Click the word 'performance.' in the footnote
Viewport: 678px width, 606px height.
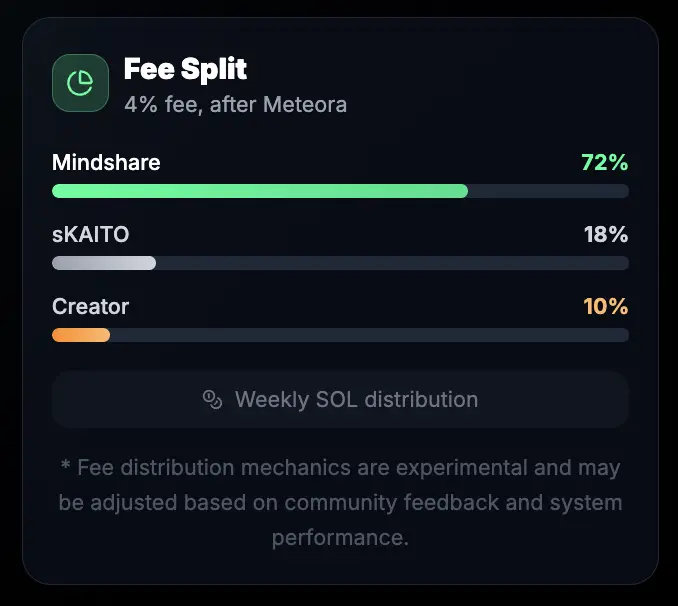click(340, 538)
